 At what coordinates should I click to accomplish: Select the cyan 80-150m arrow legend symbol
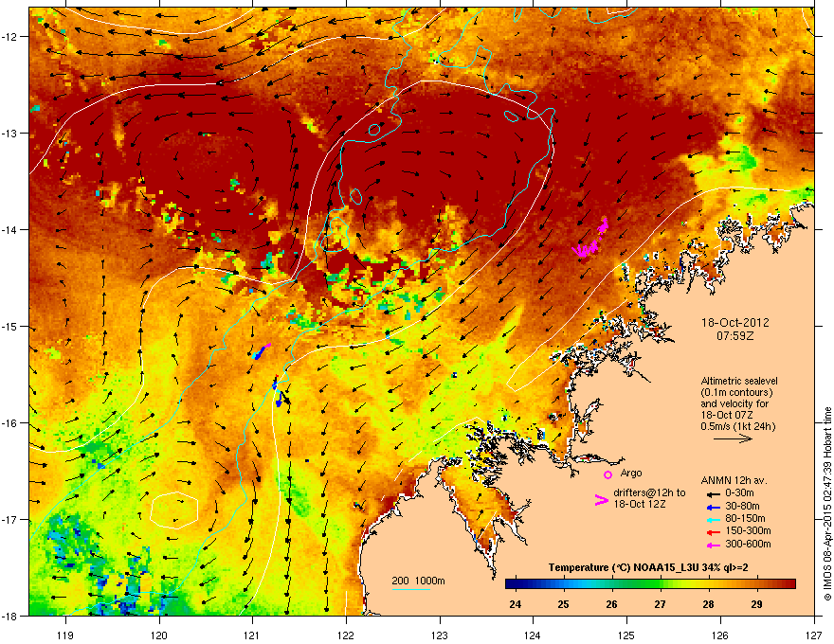pos(714,519)
